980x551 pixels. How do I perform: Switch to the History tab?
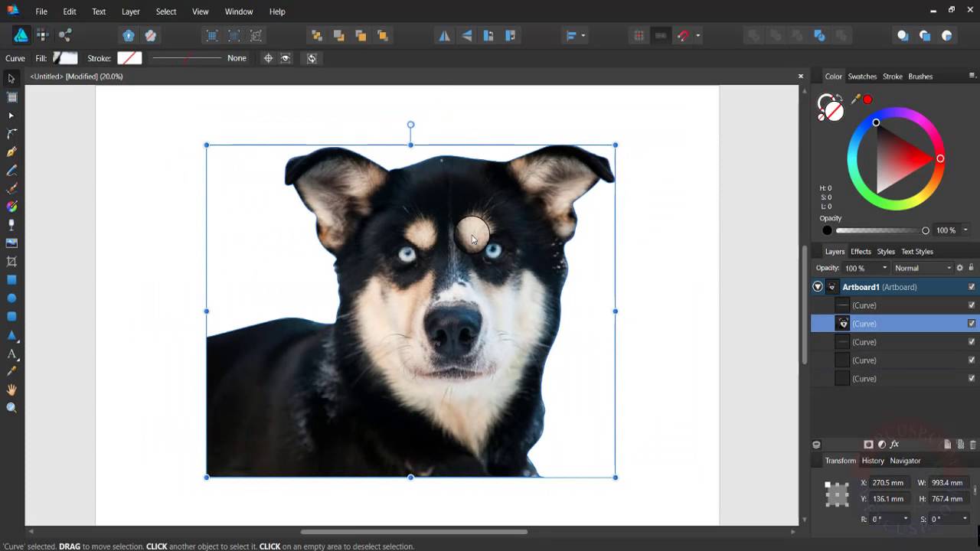pyautogui.click(x=873, y=461)
